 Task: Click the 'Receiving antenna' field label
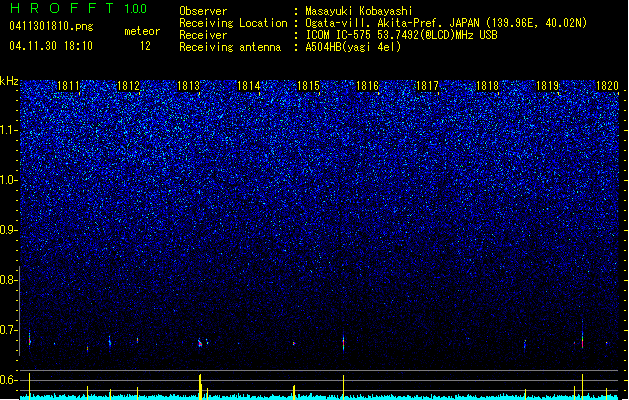click(x=230, y=47)
